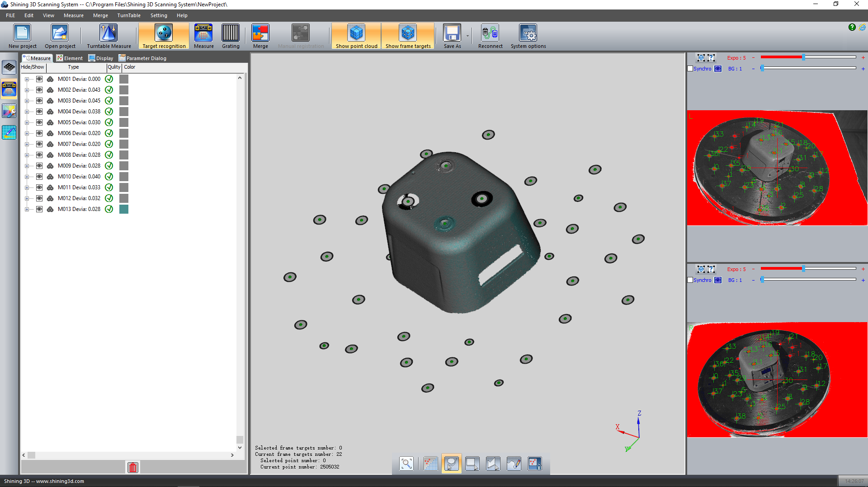Viewport: 868px width, 487px height.
Task: Click the teal color swatch for M013
Action: 124,209
